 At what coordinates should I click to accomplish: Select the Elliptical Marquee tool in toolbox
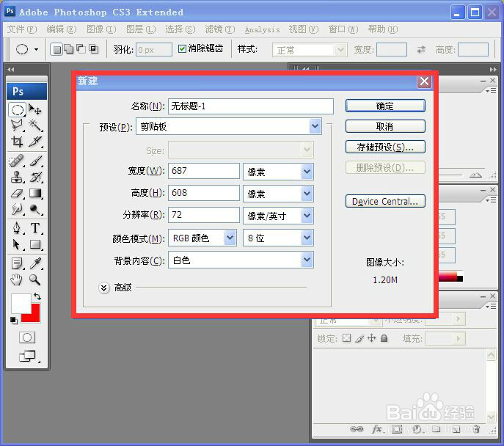coord(17,110)
